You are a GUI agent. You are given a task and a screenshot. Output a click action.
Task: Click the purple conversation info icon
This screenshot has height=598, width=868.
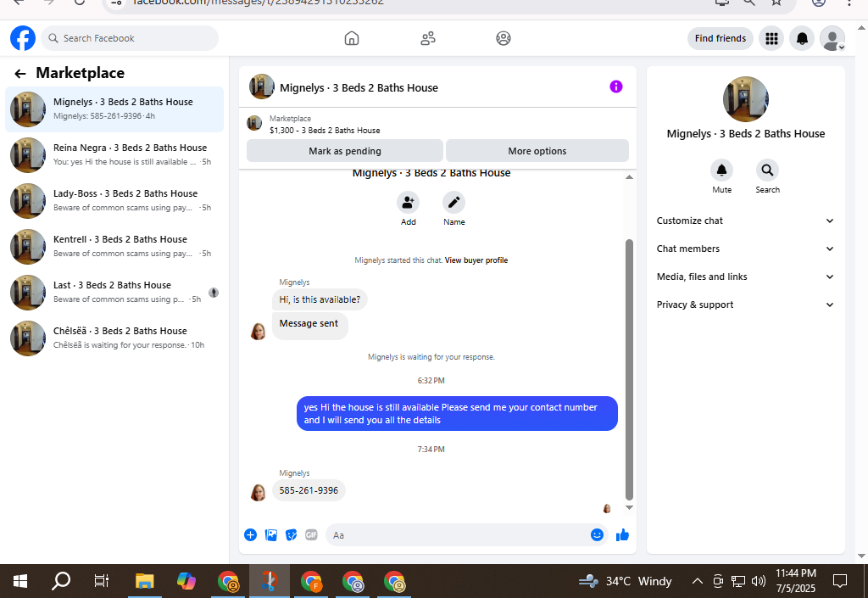point(616,87)
